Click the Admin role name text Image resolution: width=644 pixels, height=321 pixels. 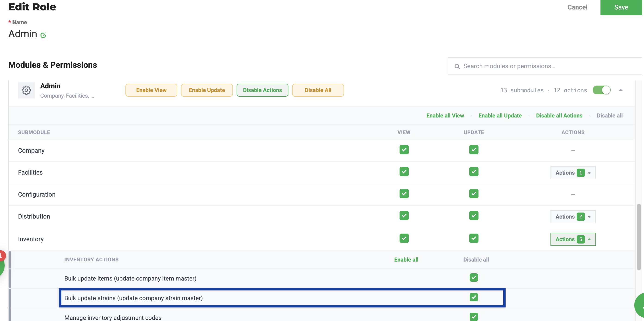pos(23,34)
